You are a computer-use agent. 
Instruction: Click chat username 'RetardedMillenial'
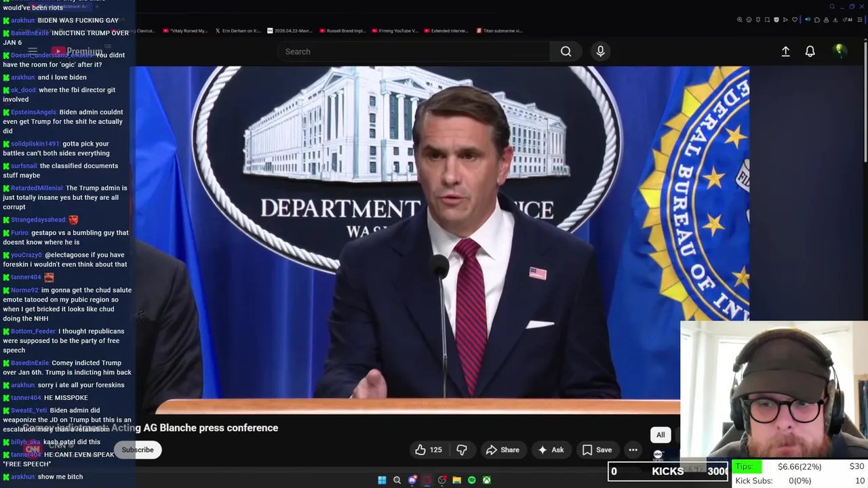click(37, 188)
